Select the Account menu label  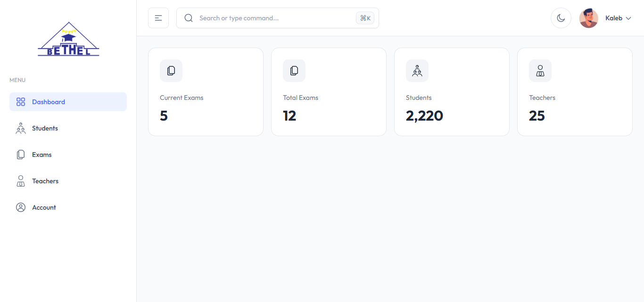44,207
